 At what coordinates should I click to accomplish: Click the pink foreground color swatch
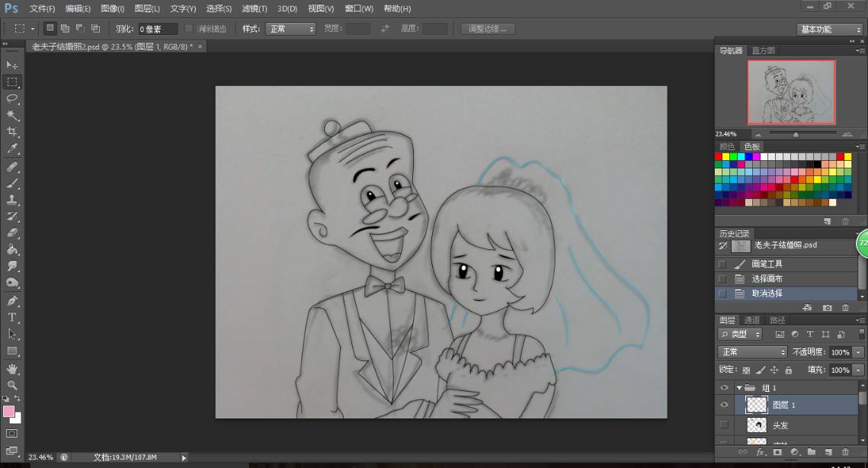pos(9,412)
